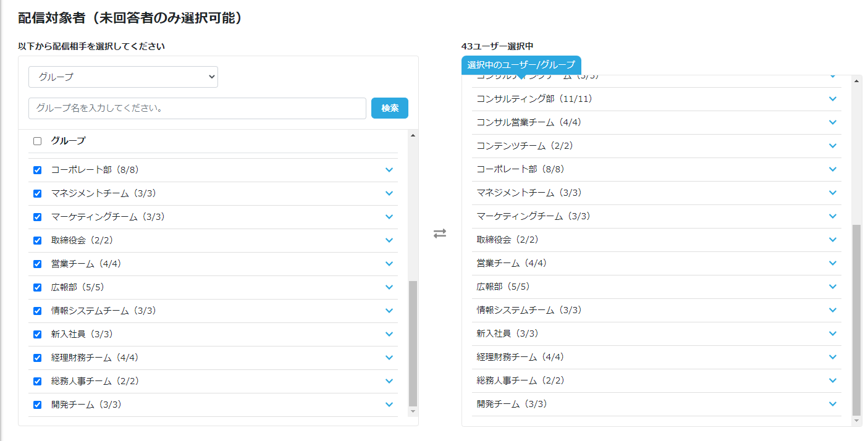The height and width of the screenshot is (441, 868).
Task: Expand コンサルティング部 (11/11) in selected list
Action: coord(833,99)
